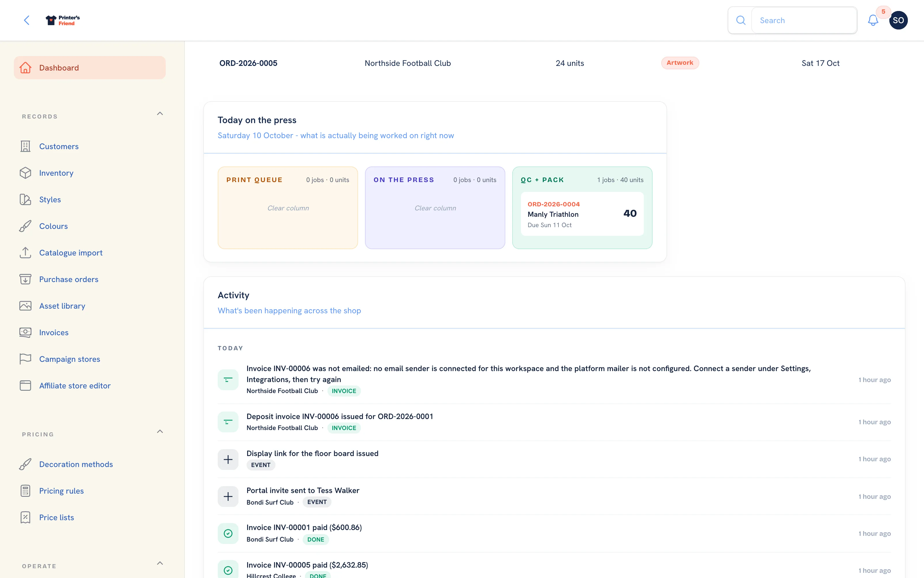The width and height of the screenshot is (924, 578).
Task: Click the search magnifier icon
Action: click(x=740, y=20)
